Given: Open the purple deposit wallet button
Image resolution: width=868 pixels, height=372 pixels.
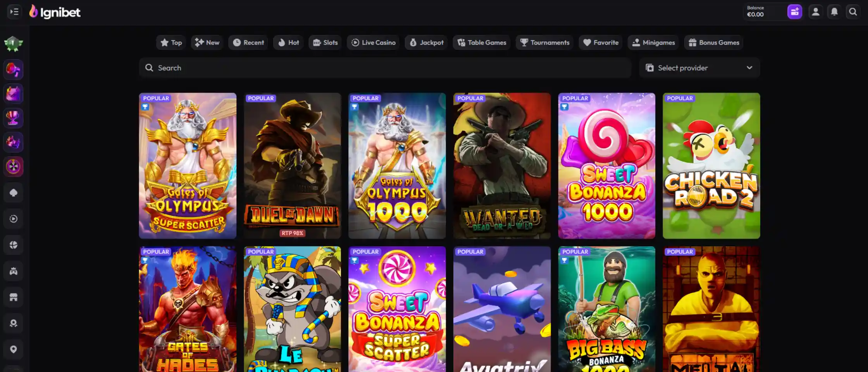Looking at the screenshot, I should tap(794, 12).
